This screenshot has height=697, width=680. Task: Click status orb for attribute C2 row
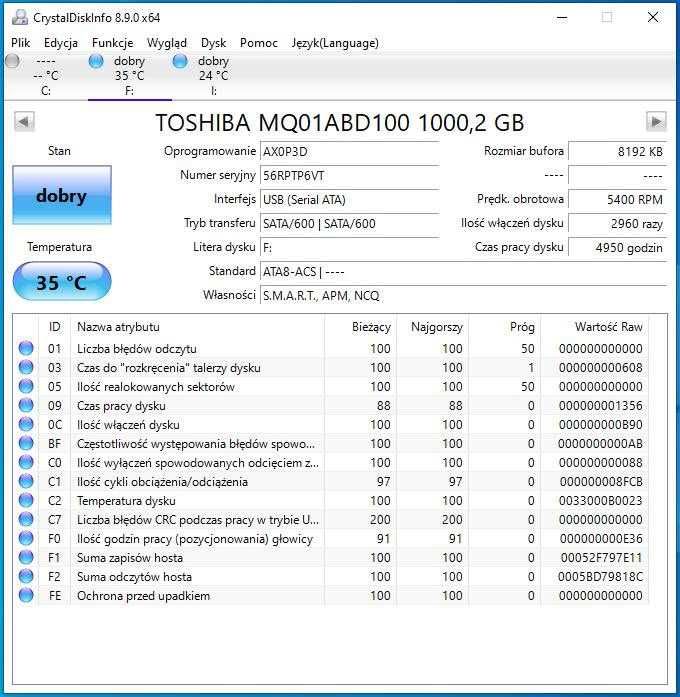pyautogui.click(x=26, y=500)
